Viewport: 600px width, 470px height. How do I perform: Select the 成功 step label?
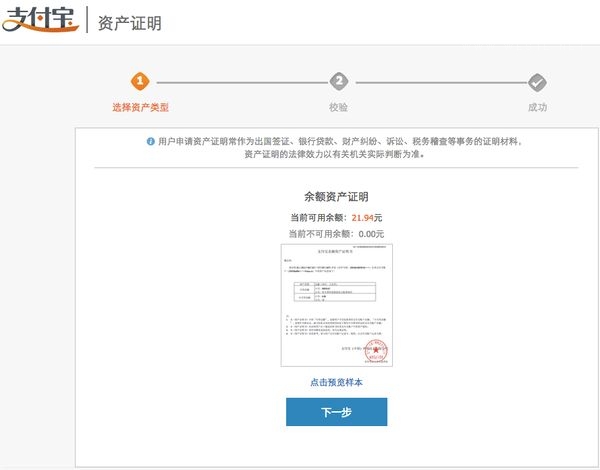pos(537,107)
